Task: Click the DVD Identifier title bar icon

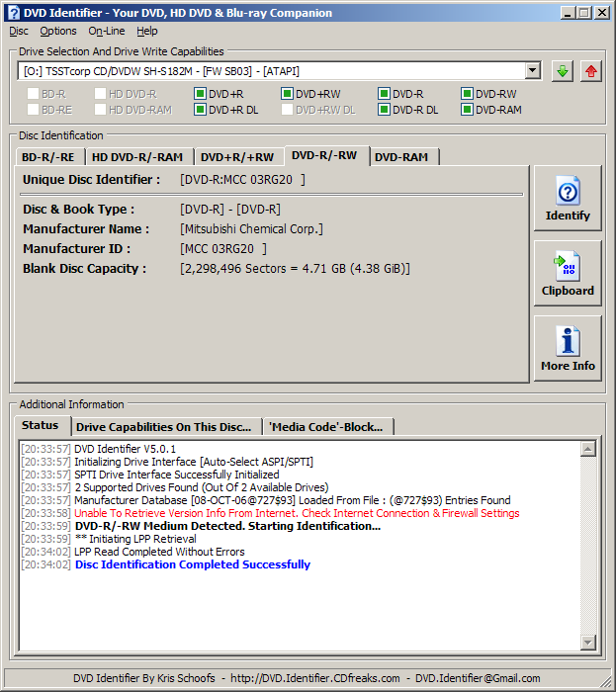Action: point(14,13)
